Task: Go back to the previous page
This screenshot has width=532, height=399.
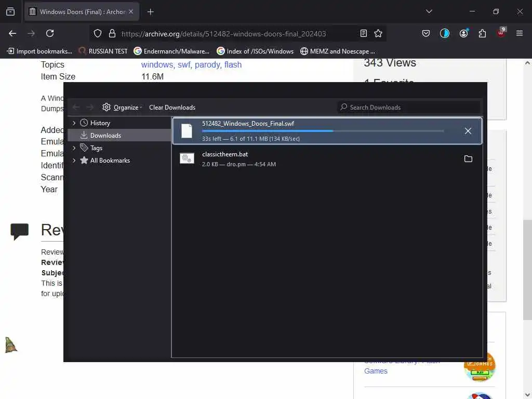Action: point(12,33)
